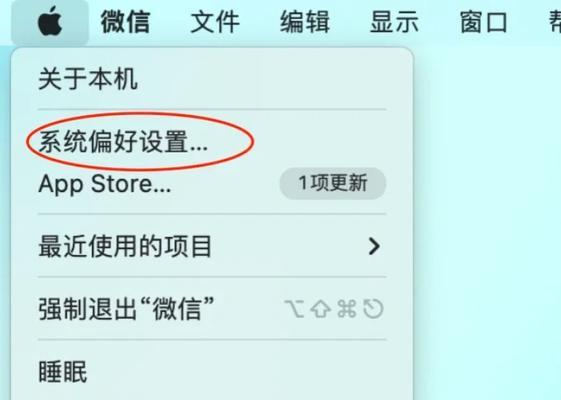The height and width of the screenshot is (400, 561).
Task: Open the 编辑 menu in menu bar
Action: [304, 22]
